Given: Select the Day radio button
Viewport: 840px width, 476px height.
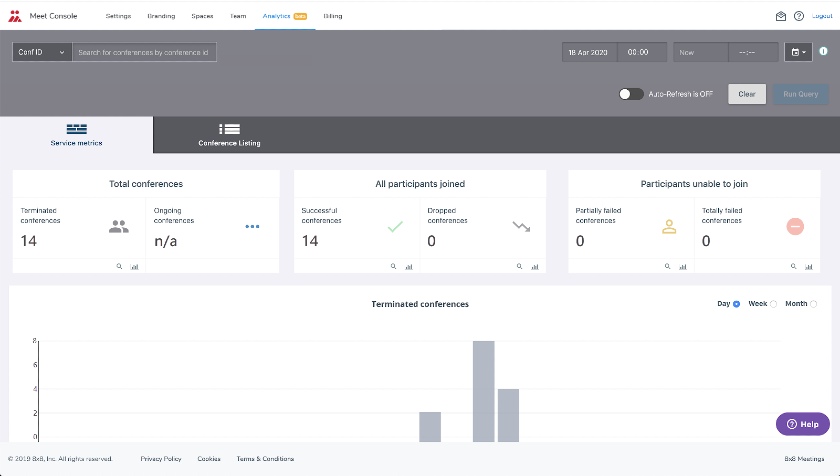Looking at the screenshot, I should [x=737, y=304].
